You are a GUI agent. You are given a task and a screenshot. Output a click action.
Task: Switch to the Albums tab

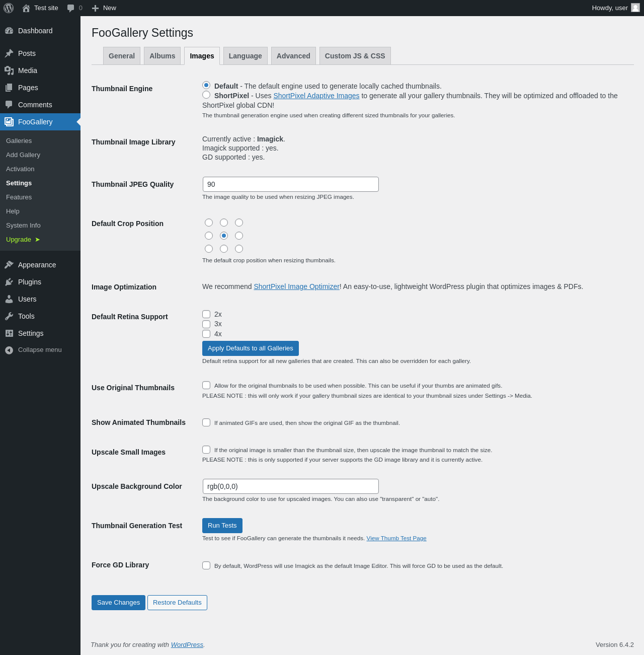pyautogui.click(x=163, y=56)
